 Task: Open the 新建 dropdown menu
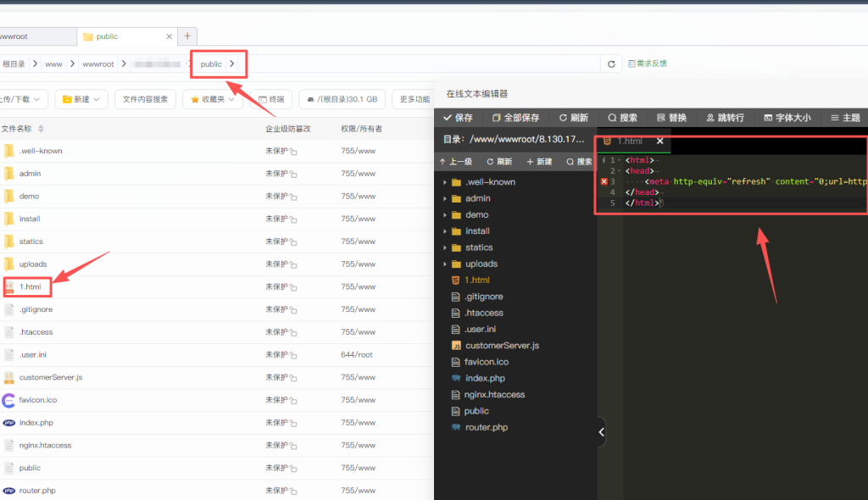[82, 99]
